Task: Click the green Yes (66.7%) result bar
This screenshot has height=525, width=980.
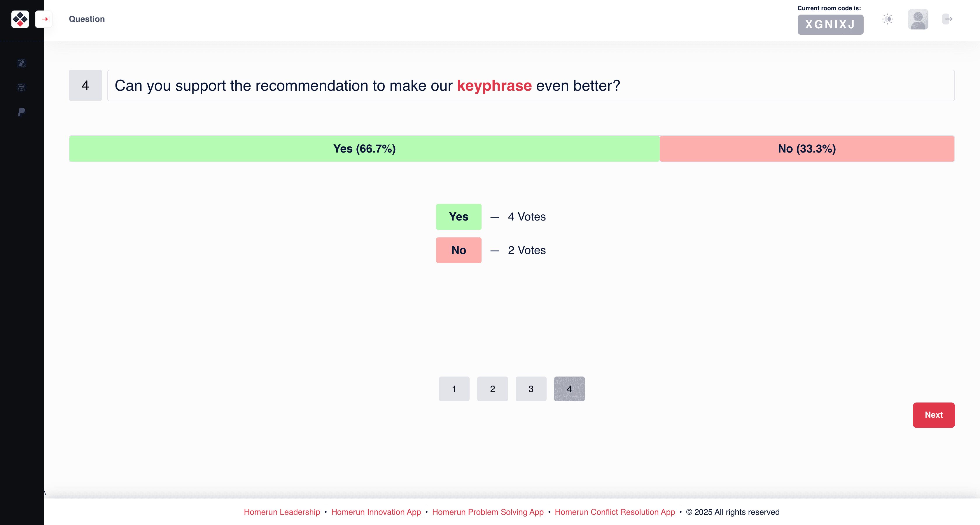Action: [364, 149]
